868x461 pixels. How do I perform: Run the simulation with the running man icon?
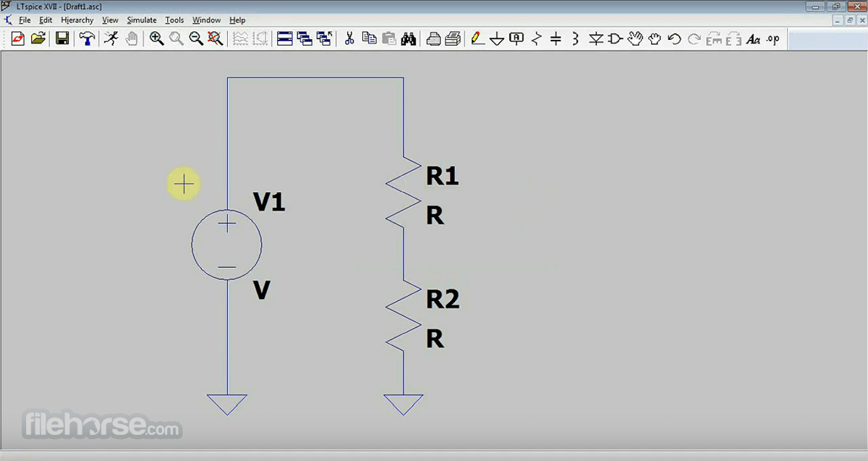111,38
